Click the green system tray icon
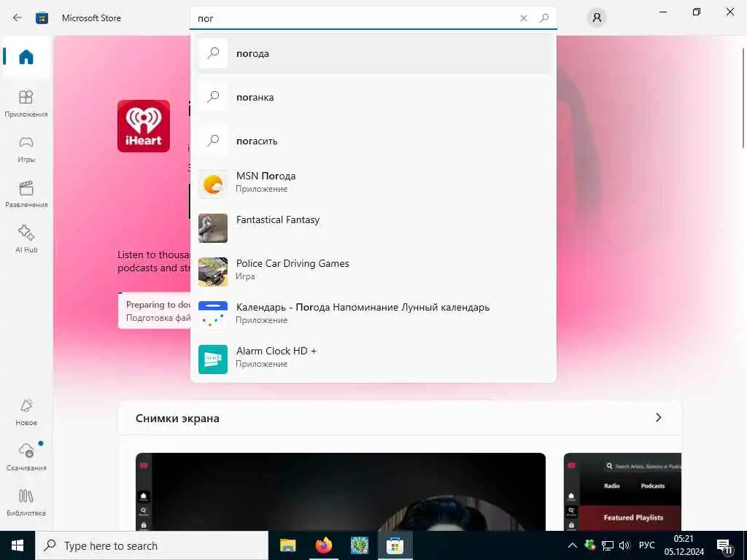The width and height of the screenshot is (747, 560). [x=589, y=545]
